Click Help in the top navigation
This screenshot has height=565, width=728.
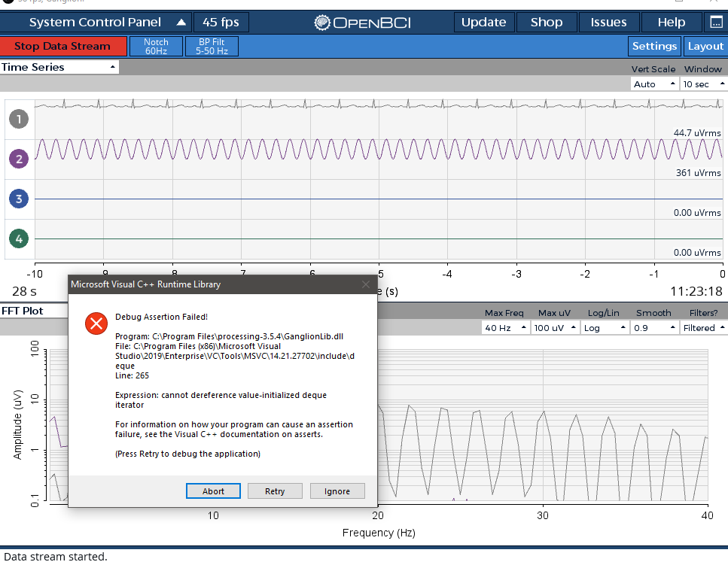click(670, 22)
